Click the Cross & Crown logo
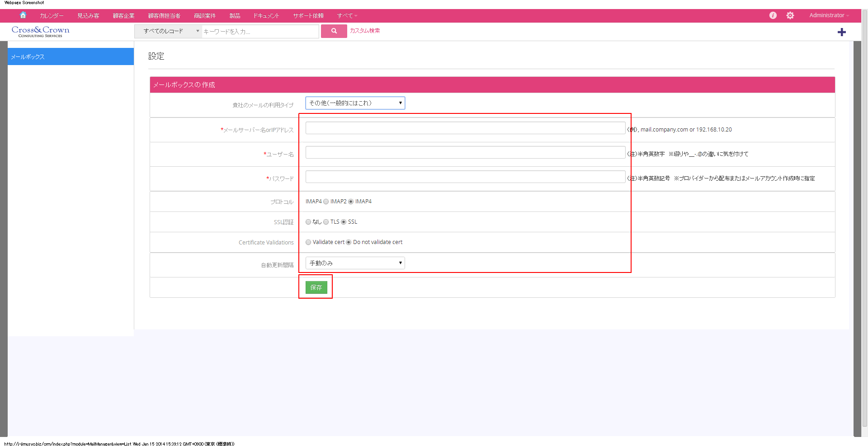 (41, 31)
